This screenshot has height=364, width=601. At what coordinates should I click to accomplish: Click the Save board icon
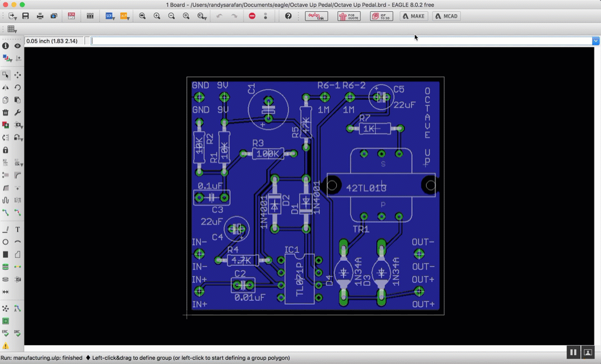point(26,16)
